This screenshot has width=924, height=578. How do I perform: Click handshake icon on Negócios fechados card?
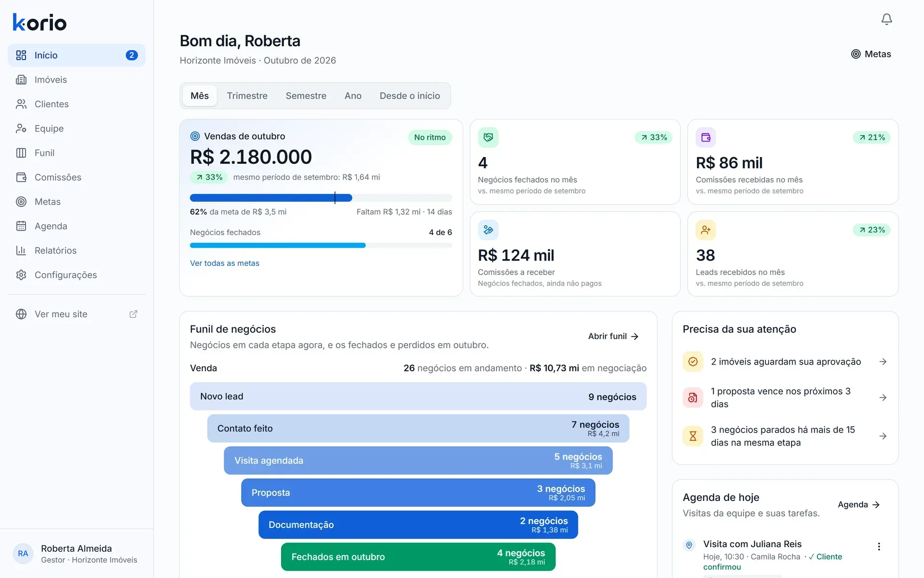click(x=488, y=137)
